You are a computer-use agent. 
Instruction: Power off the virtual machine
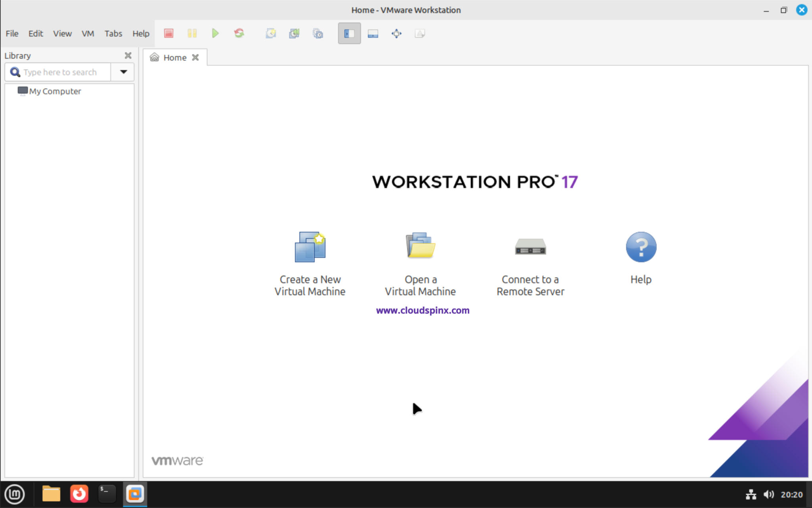[x=168, y=33]
